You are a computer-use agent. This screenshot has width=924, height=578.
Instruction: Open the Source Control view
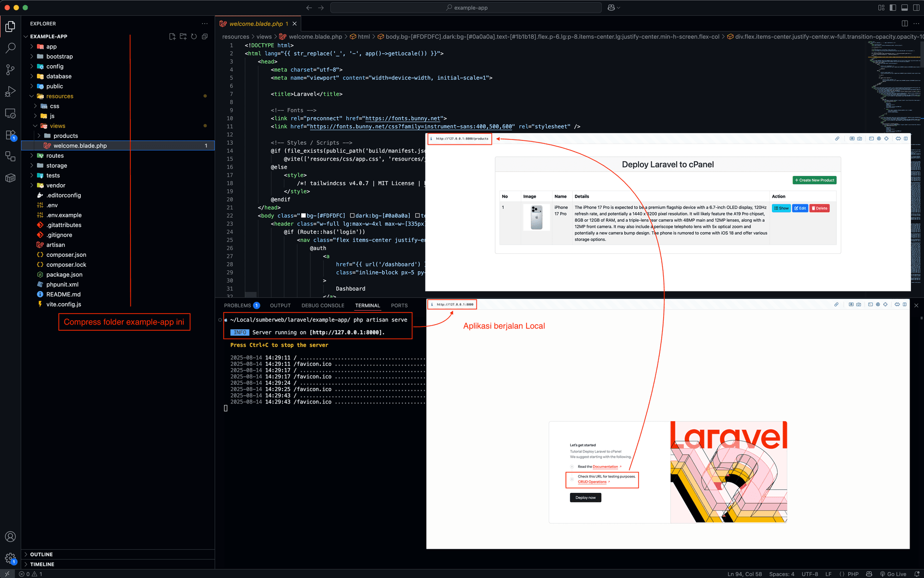pos(10,70)
